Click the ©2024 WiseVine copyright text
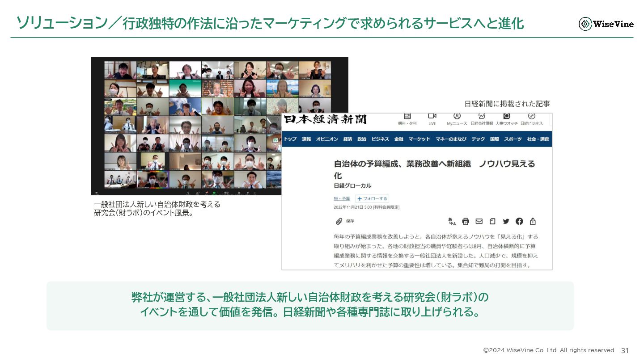The width and height of the screenshot is (644, 362). [549, 350]
